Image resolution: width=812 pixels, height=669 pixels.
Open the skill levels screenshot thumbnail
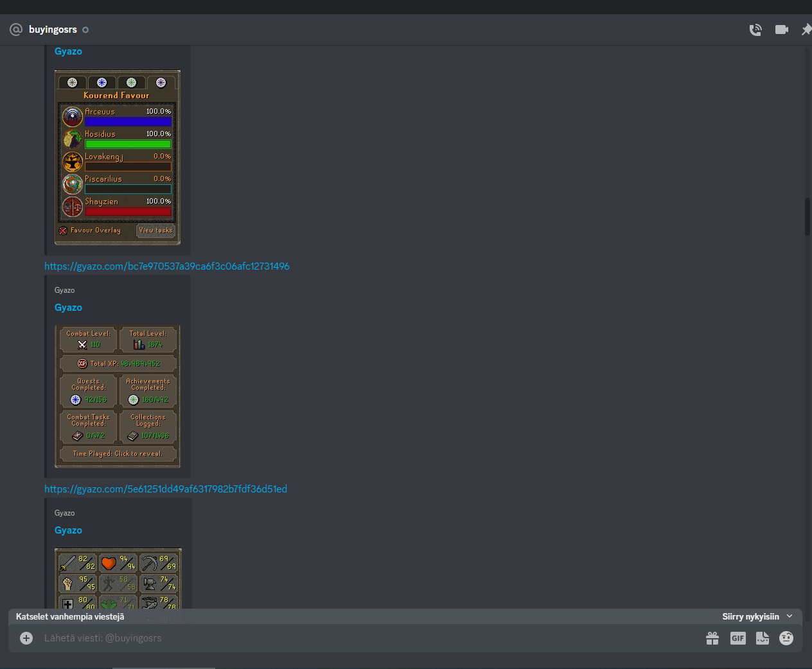118,578
